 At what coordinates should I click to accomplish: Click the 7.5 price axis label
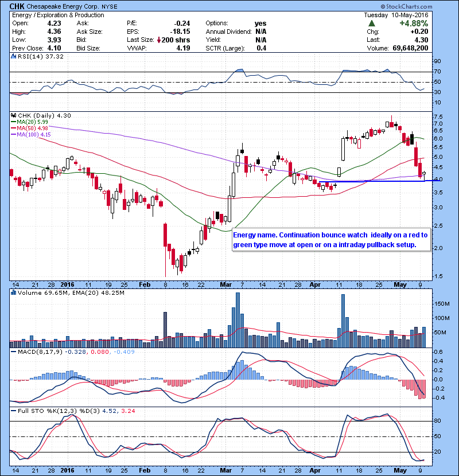tap(439, 116)
